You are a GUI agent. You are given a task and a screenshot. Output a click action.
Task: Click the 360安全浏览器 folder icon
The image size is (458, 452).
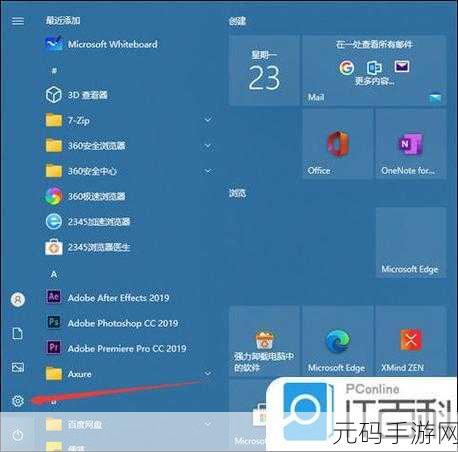pyautogui.click(x=54, y=146)
